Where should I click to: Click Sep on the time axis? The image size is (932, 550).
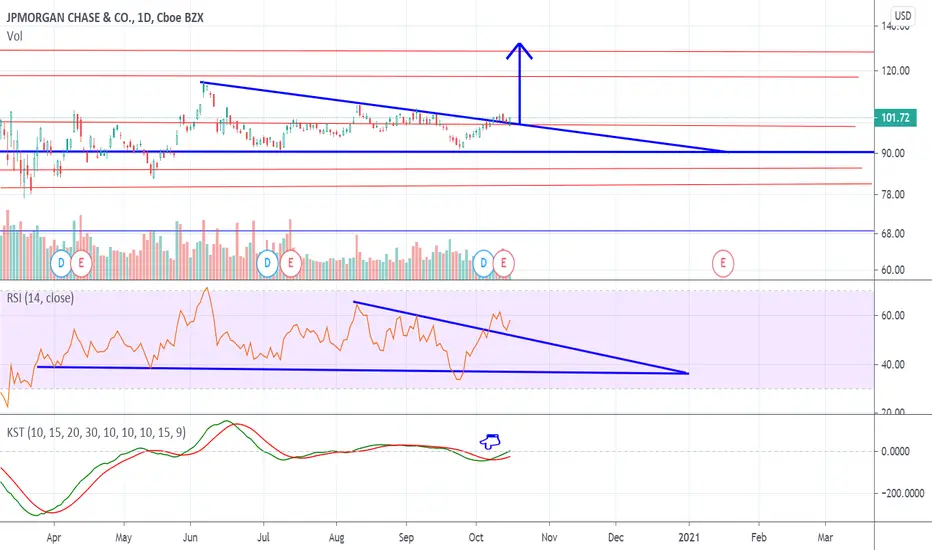tap(406, 538)
